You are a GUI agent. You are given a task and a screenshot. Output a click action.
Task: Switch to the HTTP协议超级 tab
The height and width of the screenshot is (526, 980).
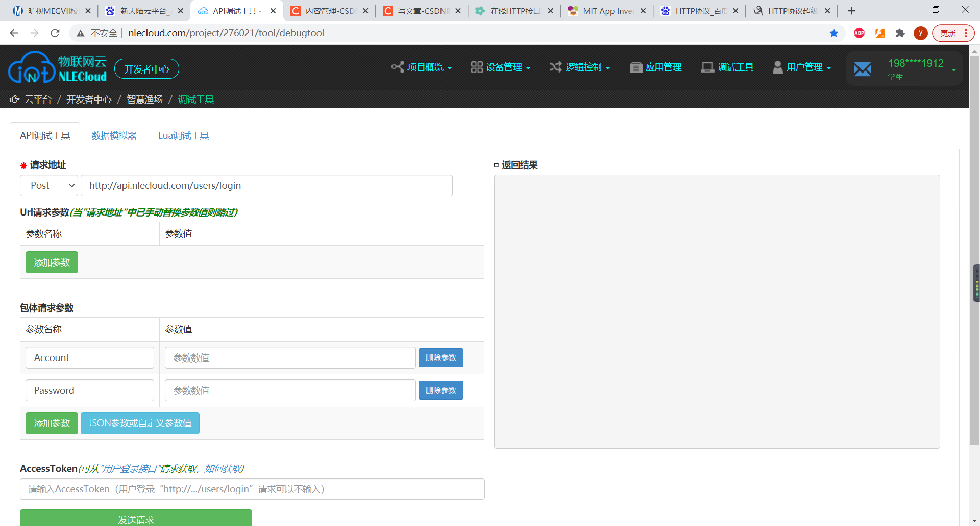(792, 11)
